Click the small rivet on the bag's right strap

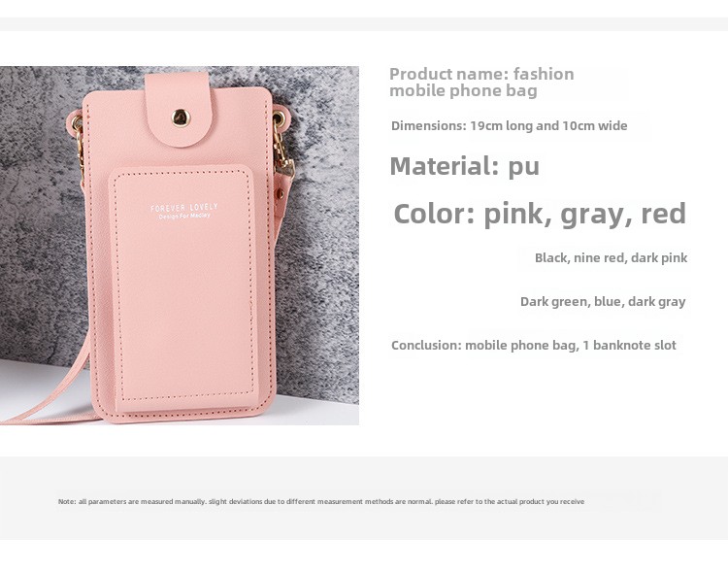(x=280, y=192)
